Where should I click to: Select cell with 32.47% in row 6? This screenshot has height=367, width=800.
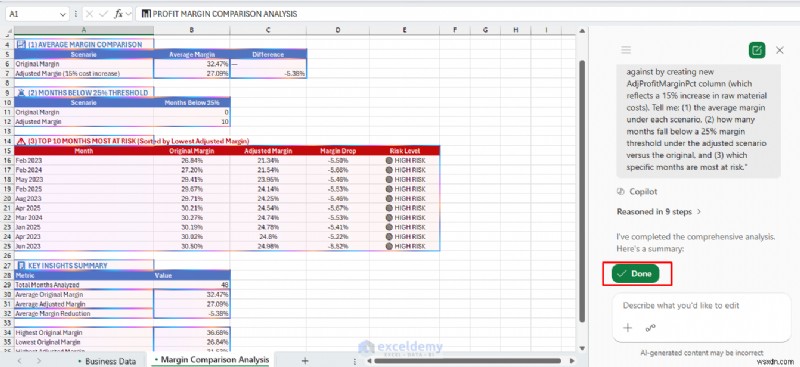(x=192, y=64)
